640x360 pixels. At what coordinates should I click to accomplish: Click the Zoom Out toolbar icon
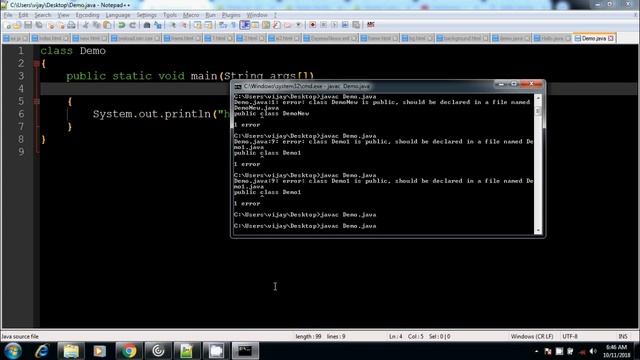tap(184, 25)
